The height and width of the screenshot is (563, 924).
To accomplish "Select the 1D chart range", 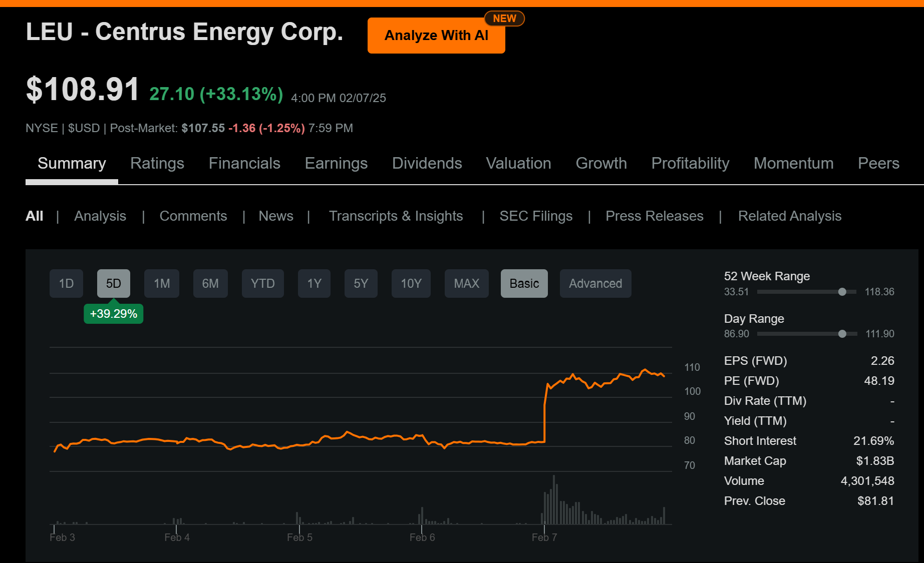I will 66,284.
